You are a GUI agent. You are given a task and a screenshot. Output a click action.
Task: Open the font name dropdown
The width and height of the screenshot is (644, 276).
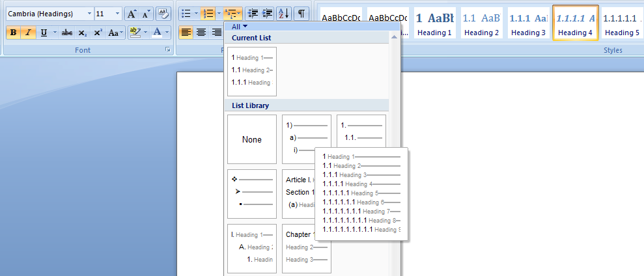pyautogui.click(x=89, y=14)
